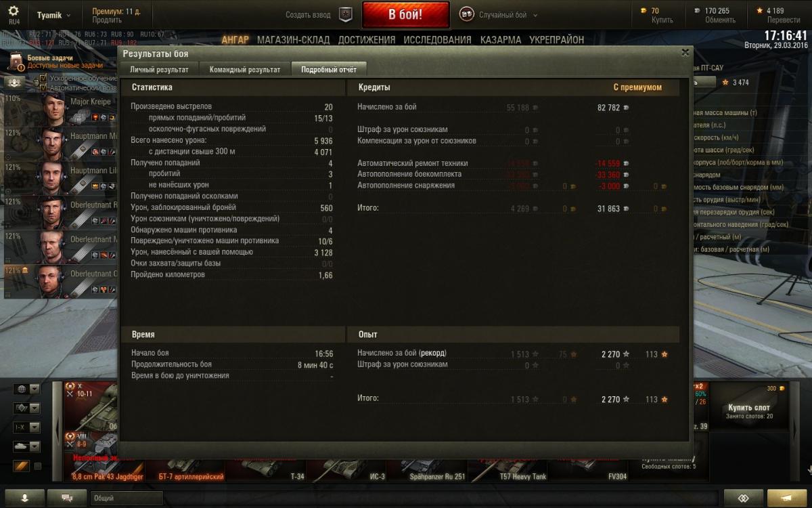The width and height of the screenshot is (812, 508).
Task: Switch to the Личный результат tab
Action: pyautogui.click(x=160, y=69)
